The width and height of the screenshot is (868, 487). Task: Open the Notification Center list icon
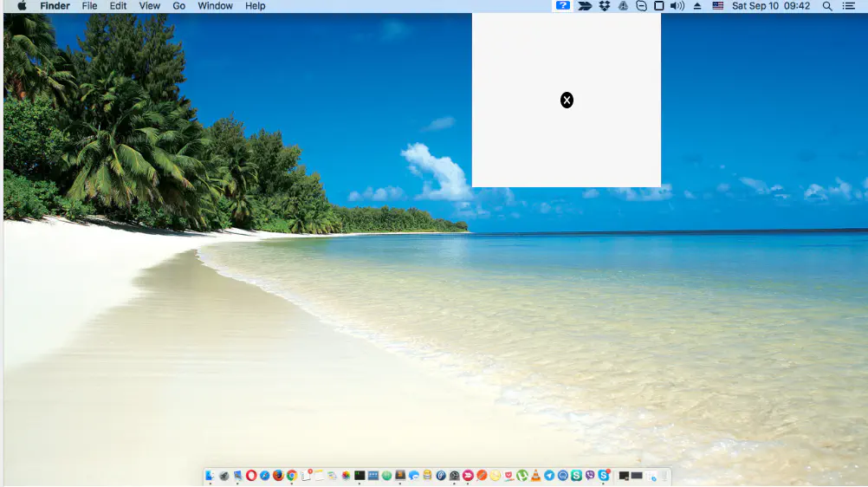click(x=848, y=6)
